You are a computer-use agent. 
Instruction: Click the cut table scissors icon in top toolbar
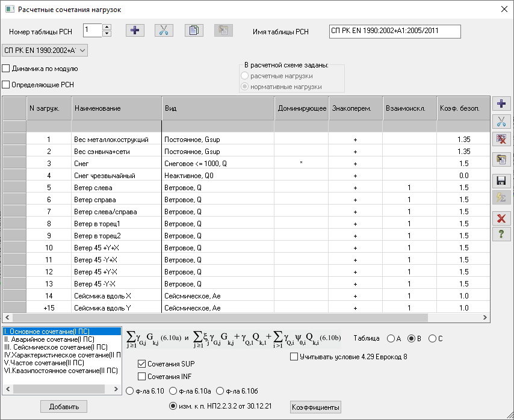(164, 31)
